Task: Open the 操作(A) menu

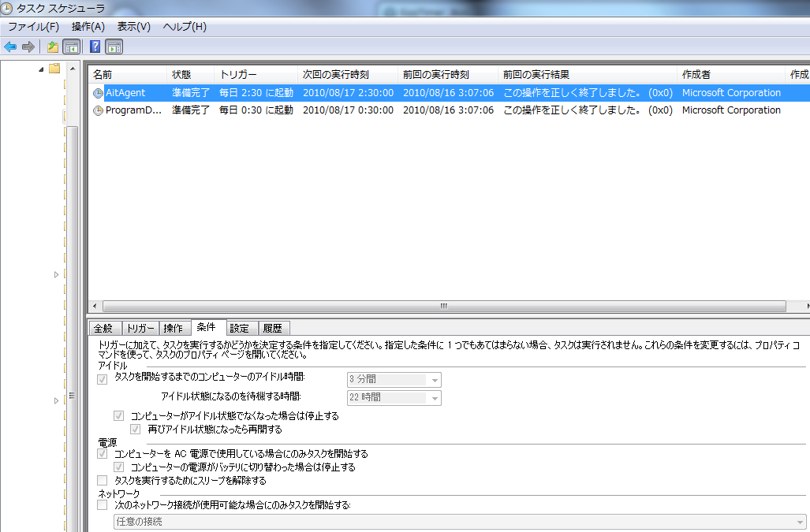Action: [88, 27]
